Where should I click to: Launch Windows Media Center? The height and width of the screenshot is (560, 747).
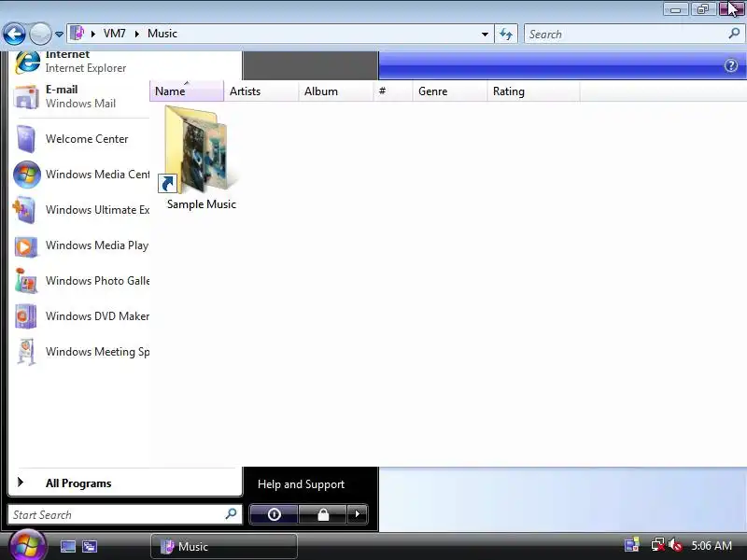point(80,175)
